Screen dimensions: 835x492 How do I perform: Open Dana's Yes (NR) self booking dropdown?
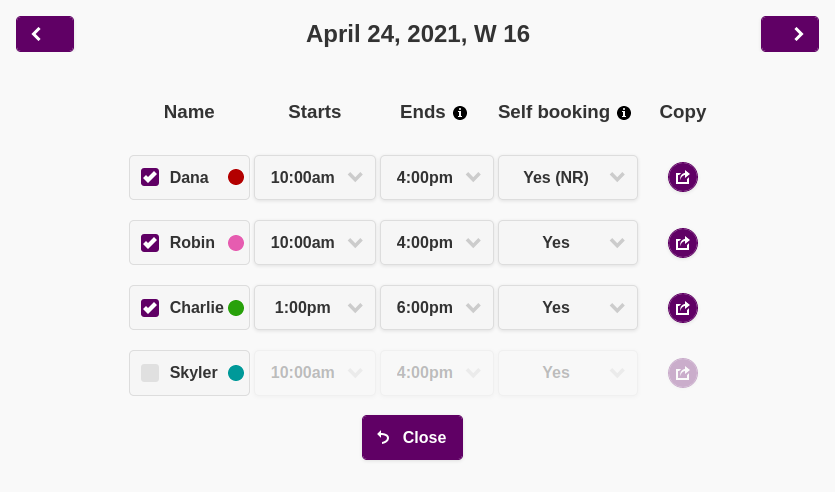pyautogui.click(x=568, y=177)
